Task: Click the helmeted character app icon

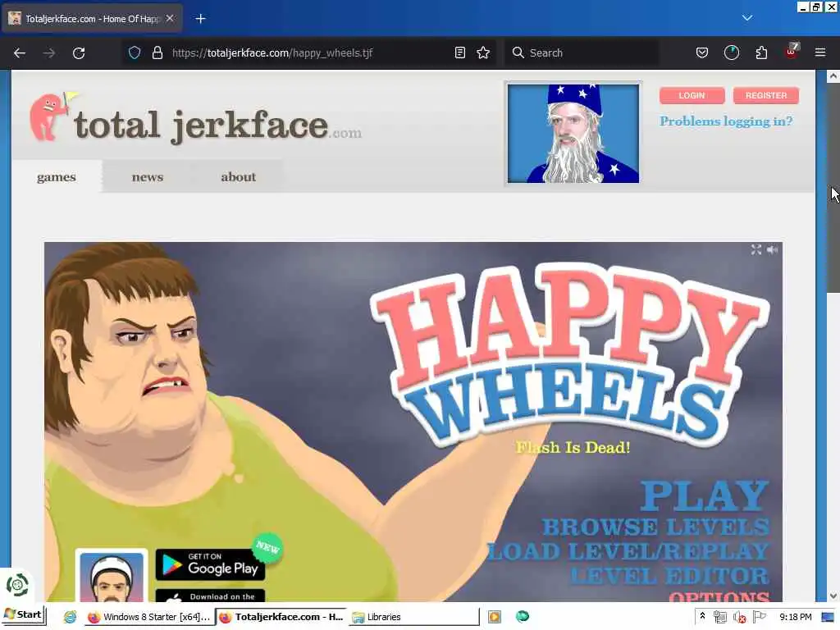Action: [x=112, y=576]
